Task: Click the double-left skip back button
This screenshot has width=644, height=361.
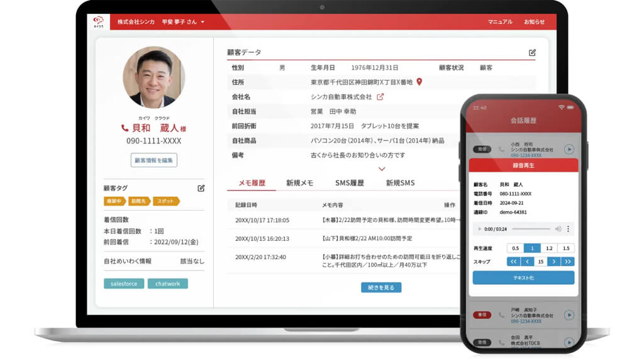Action: tap(513, 262)
